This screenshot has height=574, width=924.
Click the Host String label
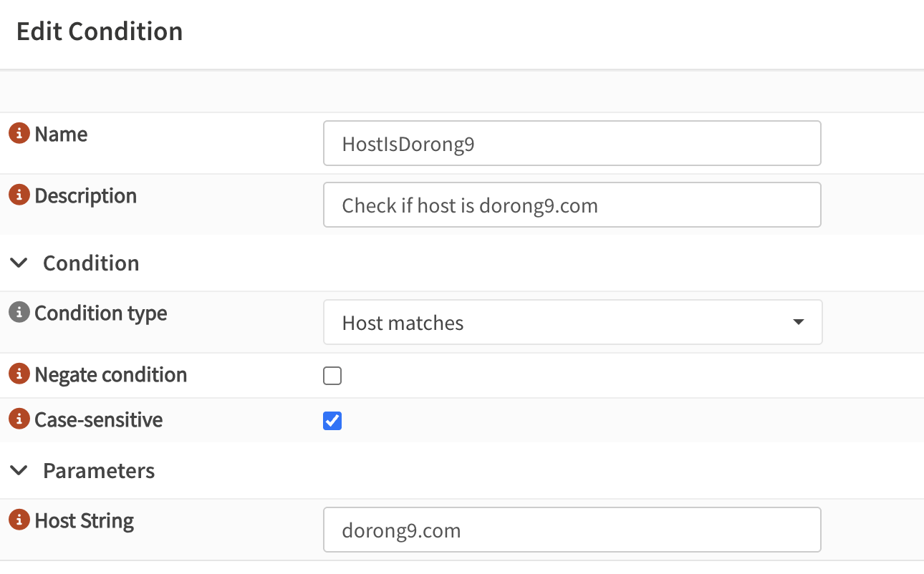tap(85, 520)
